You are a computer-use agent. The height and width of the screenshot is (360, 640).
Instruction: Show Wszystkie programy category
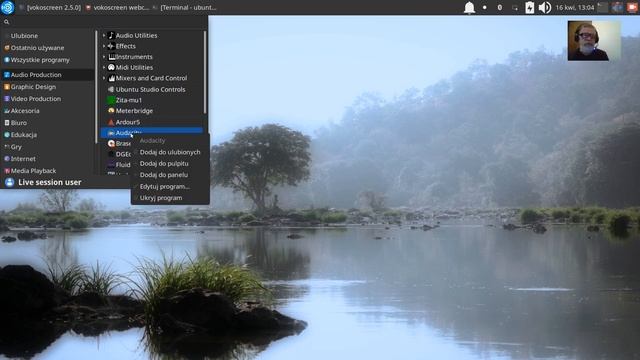click(x=47, y=60)
